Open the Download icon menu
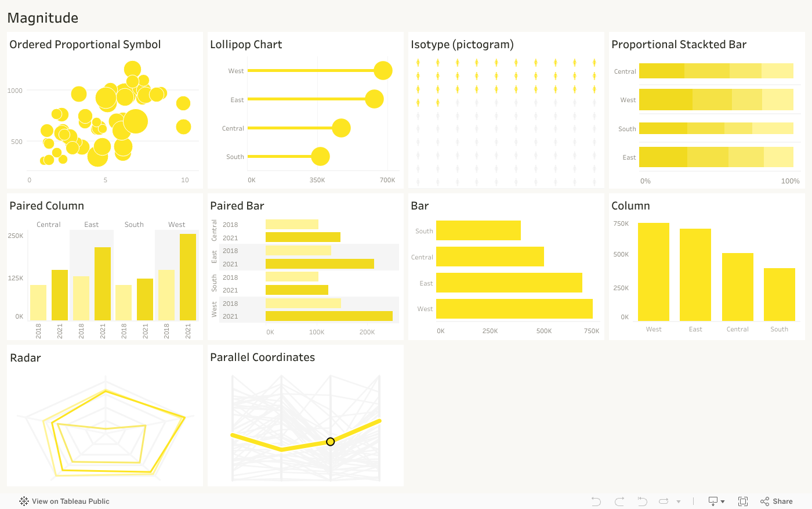Screen dimensions: 812x509 [x=716, y=501]
